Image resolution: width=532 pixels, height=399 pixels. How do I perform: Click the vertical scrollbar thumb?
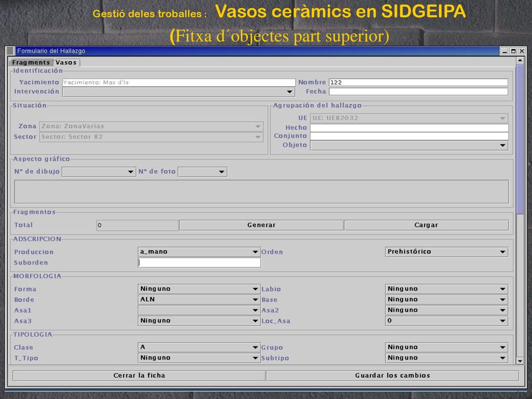pyautogui.click(x=520, y=140)
